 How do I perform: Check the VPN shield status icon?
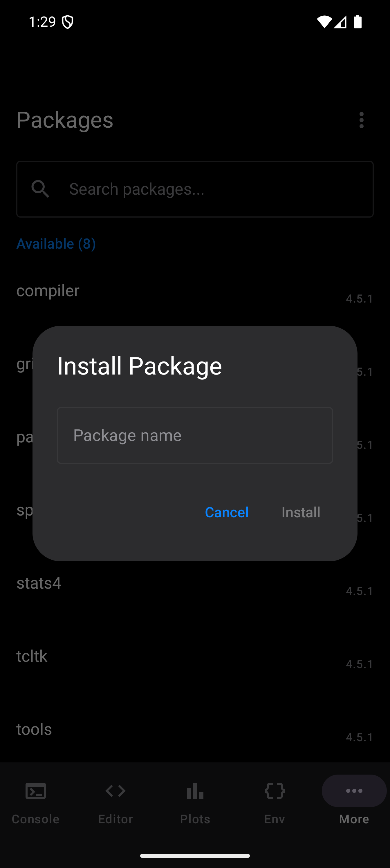[68, 22]
